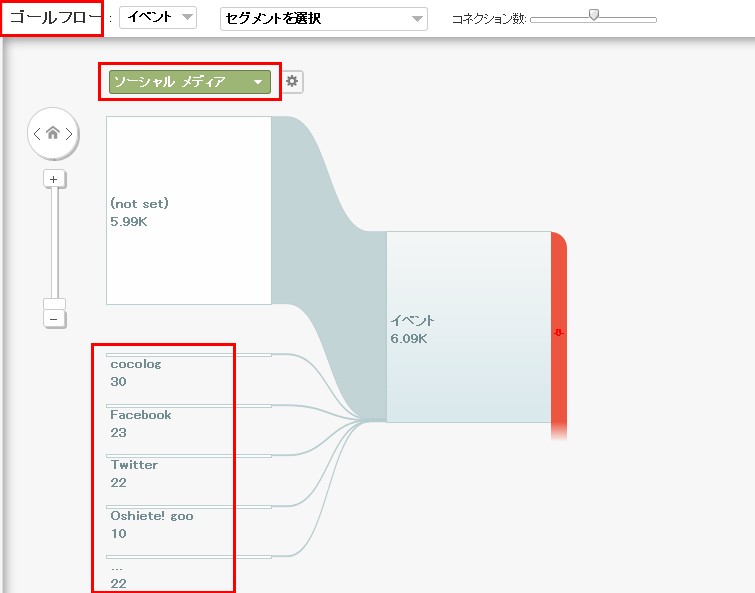This screenshot has height=593, width=755.
Task: Click the ゴールフロー title label
Action: 54,18
